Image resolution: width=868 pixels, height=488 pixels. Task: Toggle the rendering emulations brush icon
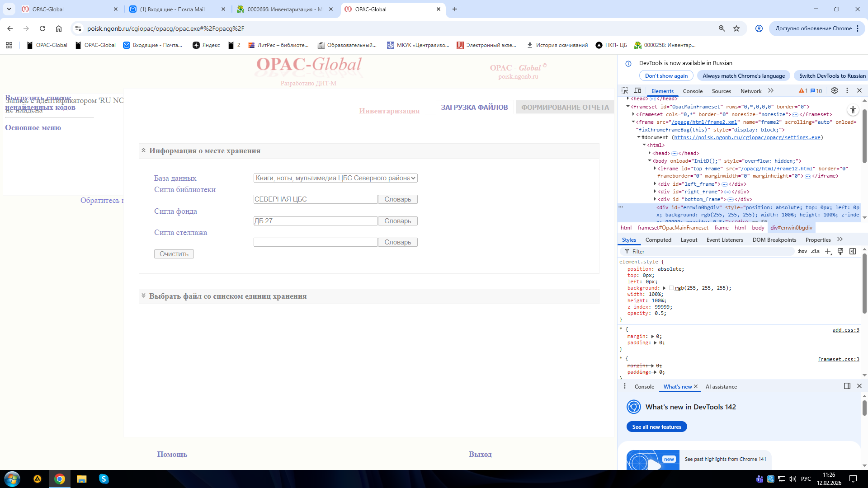click(x=840, y=252)
